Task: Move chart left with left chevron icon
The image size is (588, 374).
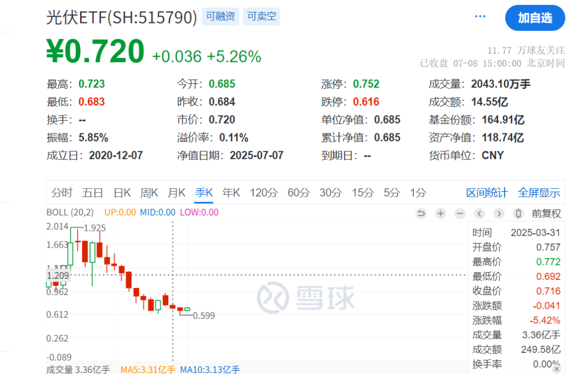Action: (x=479, y=214)
